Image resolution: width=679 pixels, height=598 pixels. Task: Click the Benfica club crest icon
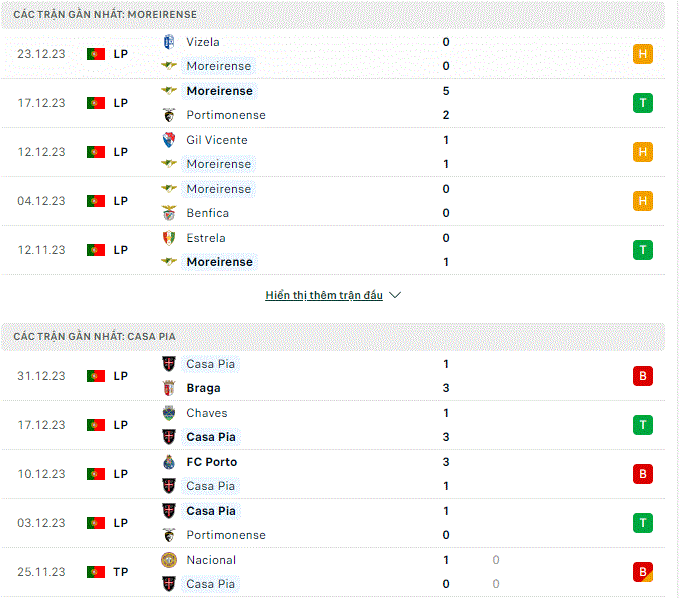pos(169,213)
